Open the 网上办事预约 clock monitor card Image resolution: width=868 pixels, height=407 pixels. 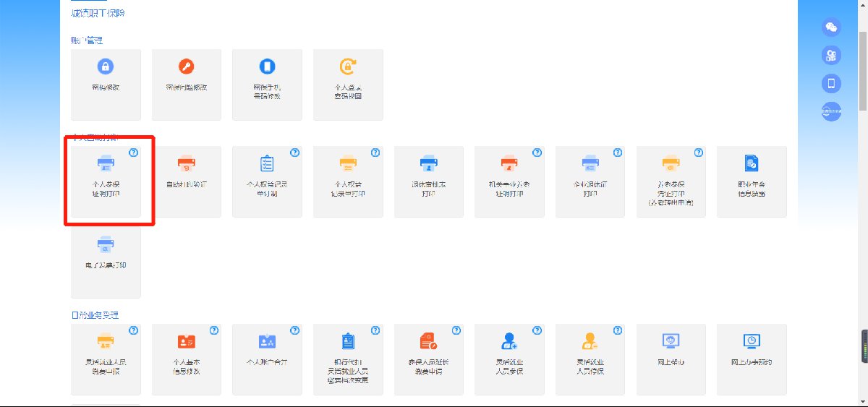pyautogui.click(x=752, y=359)
